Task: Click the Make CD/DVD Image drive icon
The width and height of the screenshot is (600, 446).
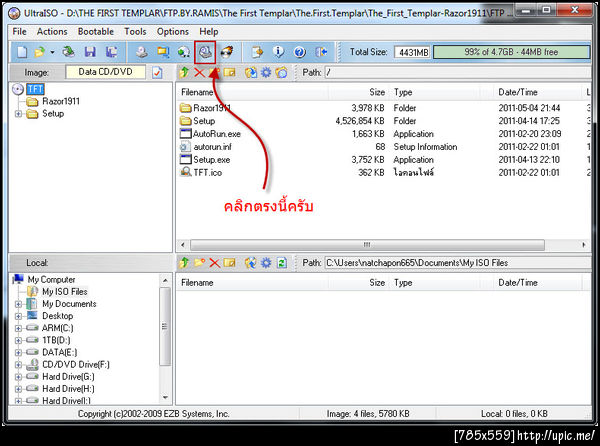Action: click(142, 52)
